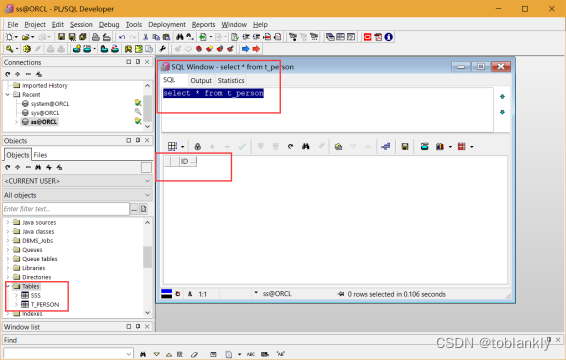Click the upward teal arrow beside the SQL editor
566x360 pixels.
coord(502,96)
